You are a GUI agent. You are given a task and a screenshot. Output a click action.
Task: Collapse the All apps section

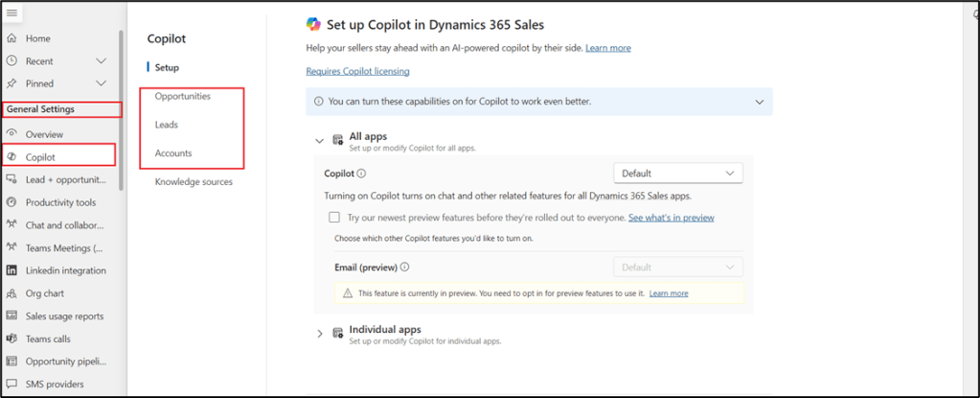pyautogui.click(x=320, y=141)
